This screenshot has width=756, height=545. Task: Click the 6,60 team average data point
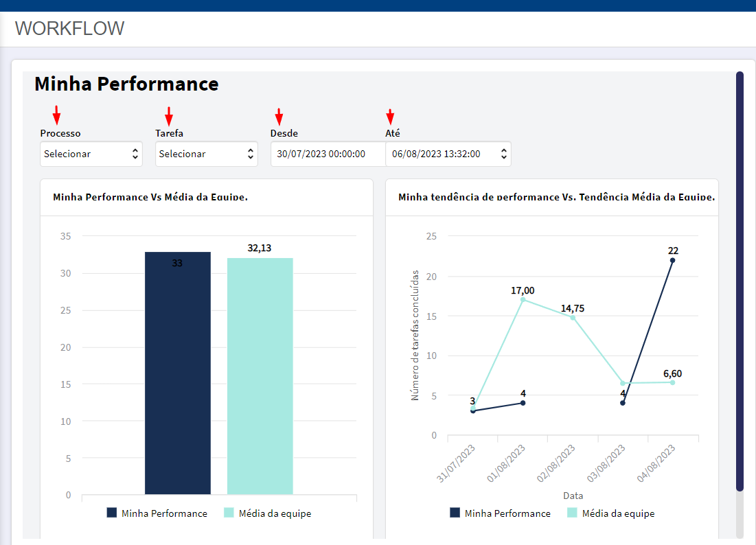673,382
